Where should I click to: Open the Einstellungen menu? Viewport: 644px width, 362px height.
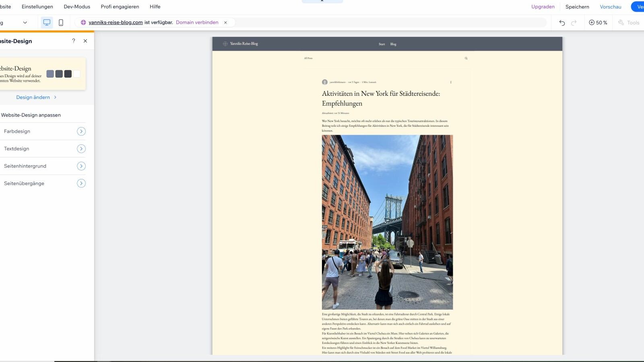click(37, 7)
